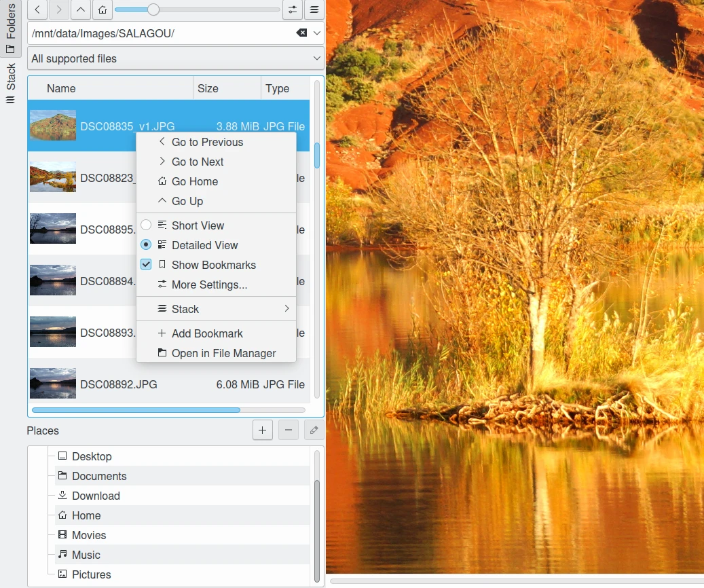Expand the folder path history dropdown
This screenshot has width=704, height=588.
[317, 33]
